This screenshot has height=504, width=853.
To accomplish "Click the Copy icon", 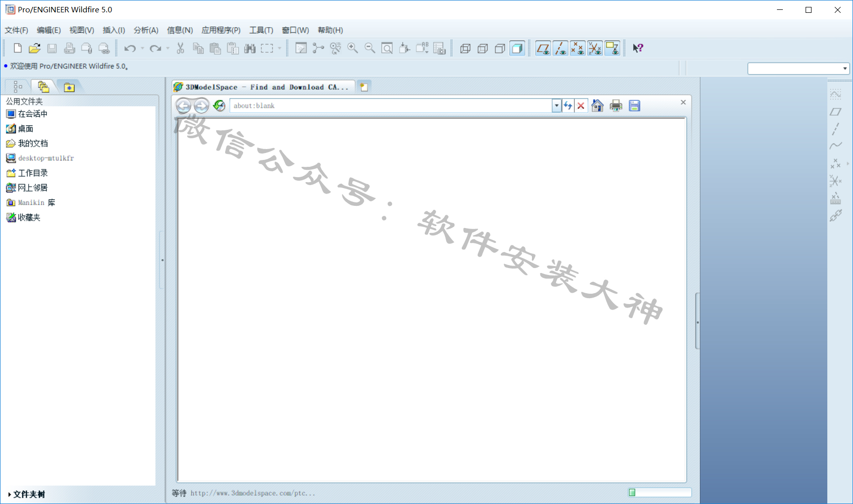I will pos(198,48).
